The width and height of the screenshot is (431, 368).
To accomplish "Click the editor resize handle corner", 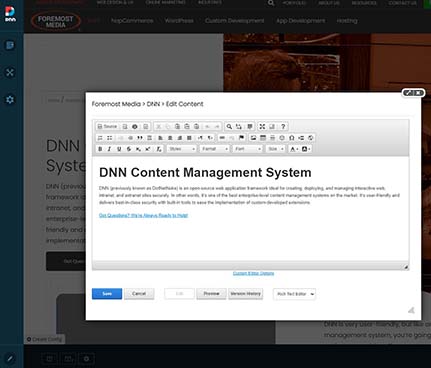I will click(406, 267).
